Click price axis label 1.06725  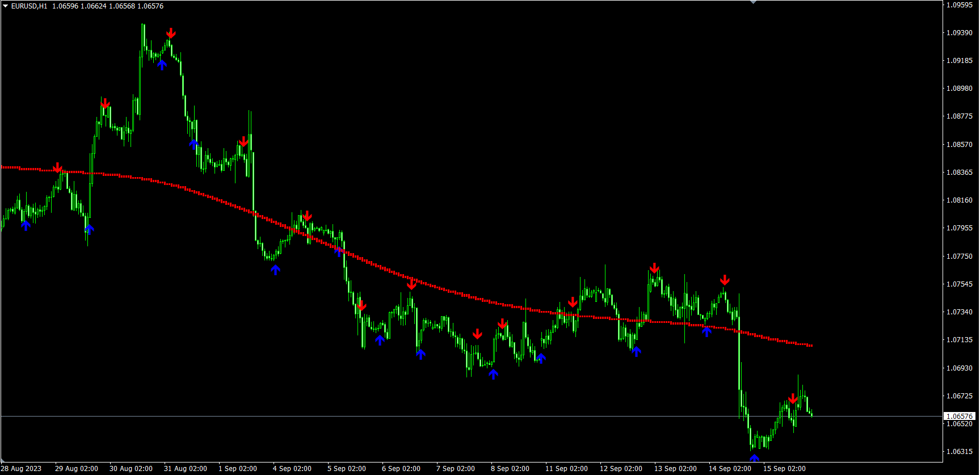point(960,396)
